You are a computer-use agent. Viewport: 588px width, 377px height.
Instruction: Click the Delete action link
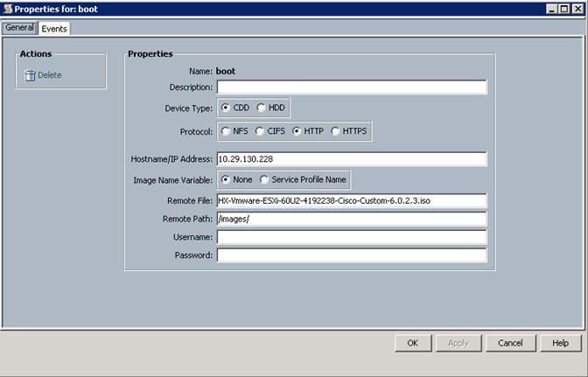(x=50, y=75)
